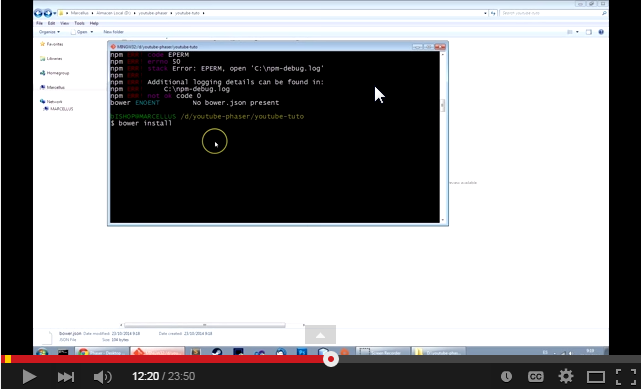641x389 pixels.
Task: Play the video
Action: click(29, 376)
